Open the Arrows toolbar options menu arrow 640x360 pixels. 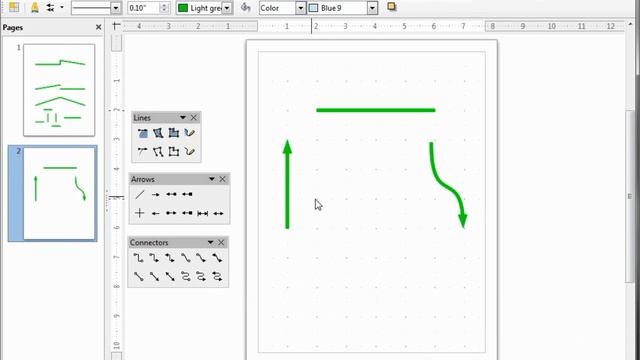tap(211, 179)
